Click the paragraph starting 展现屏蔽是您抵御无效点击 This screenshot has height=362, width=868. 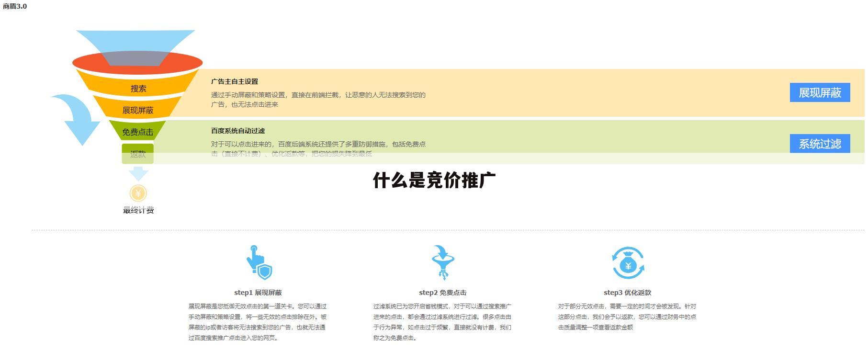coord(258,322)
